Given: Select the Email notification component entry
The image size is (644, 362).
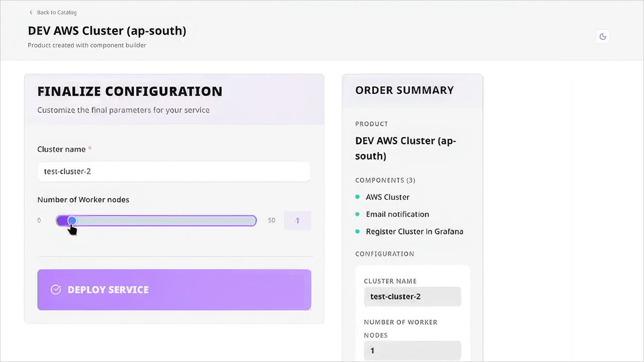Looking at the screenshot, I should pyautogui.click(x=397, y=215).
